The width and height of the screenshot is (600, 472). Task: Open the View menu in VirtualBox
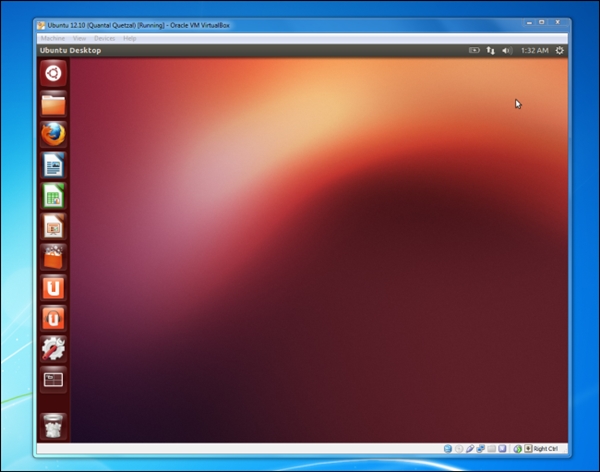78,38
